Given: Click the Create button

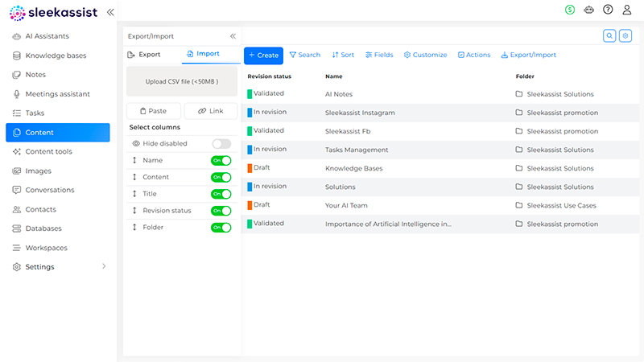Looking at the screenshot, I should (264, 56).
